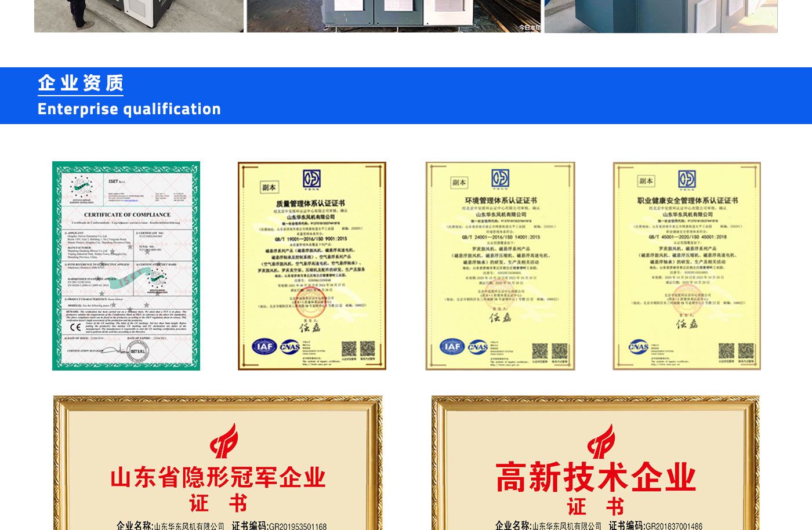Click the 副本 label on the quality certificate
Image resolution: width=812 pixels, height=530 pixels.
269,187
